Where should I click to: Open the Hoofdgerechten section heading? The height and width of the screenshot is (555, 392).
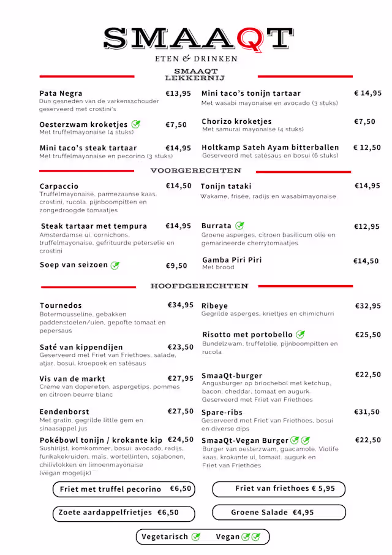(x=200, y=286)
